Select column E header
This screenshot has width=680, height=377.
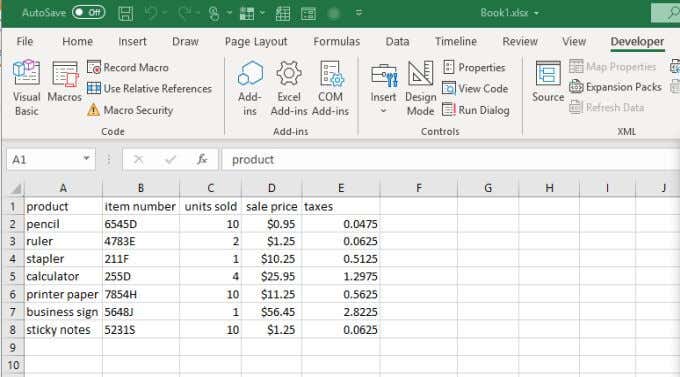[341, 188]
